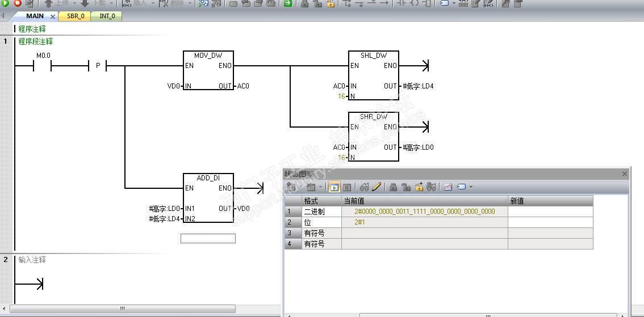Click the pause chart status icon
Image resolution: width=644 pixels, height=317 pixels.
[x=347, y=187]
